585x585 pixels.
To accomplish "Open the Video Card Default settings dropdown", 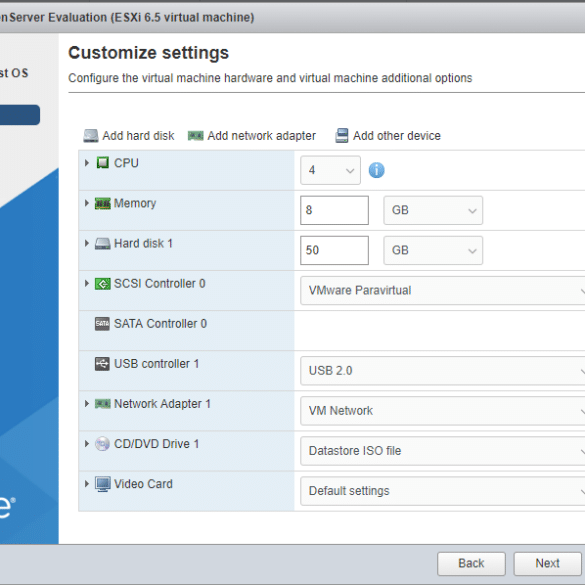I will click(442, 491).
